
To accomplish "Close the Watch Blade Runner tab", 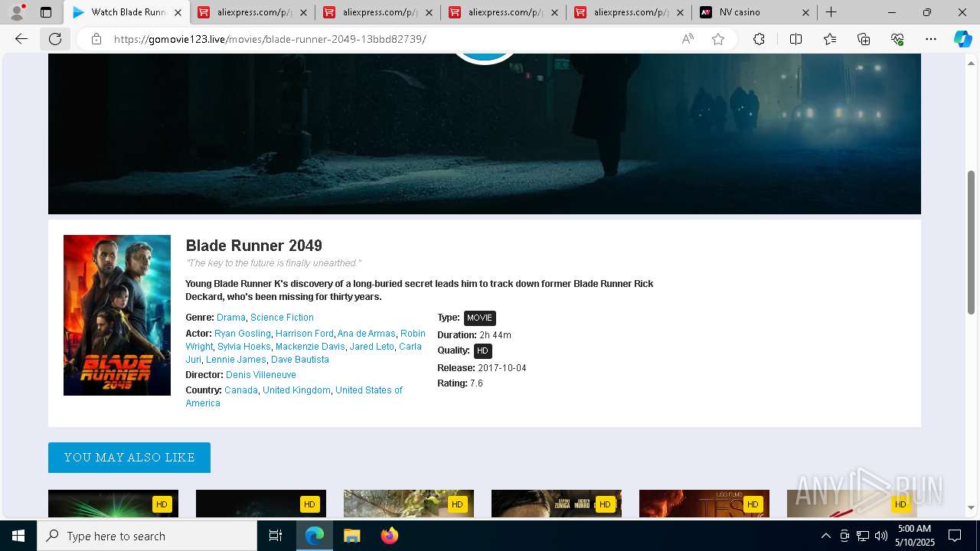I will point(178,12).
